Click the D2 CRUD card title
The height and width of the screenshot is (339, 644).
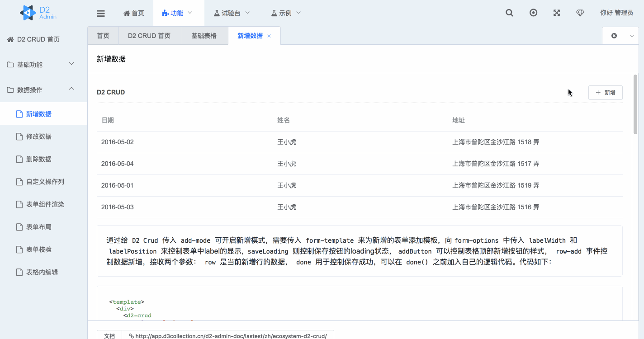click(111, 92)
